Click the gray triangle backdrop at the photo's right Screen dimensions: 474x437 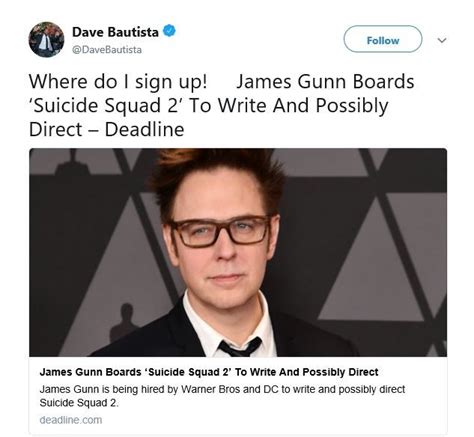tap(373, 261)
